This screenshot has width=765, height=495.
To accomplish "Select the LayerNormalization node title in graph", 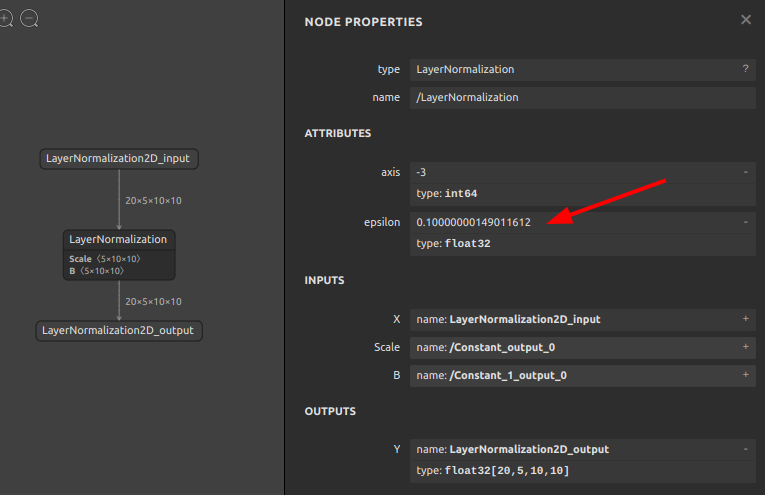I will (118, 239).
